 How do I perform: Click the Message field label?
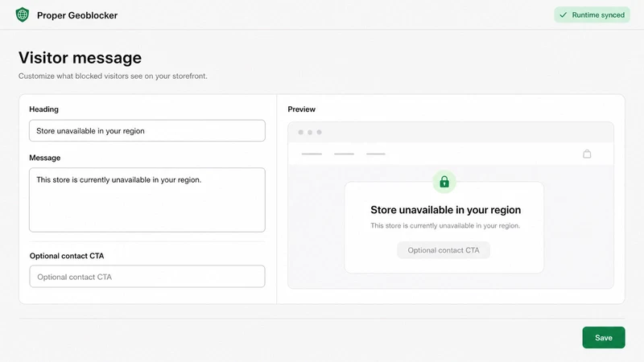(x=45, y=158)
